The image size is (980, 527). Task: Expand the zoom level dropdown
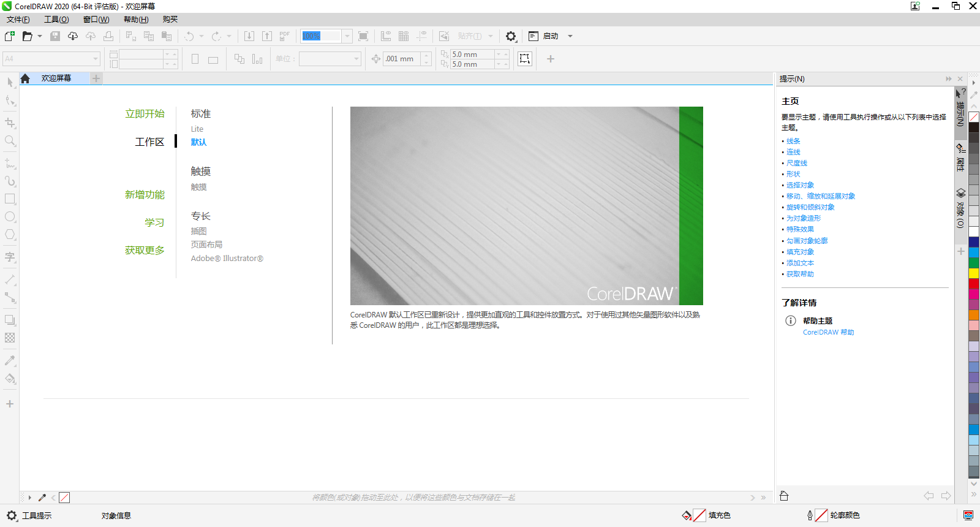point(347,36)
